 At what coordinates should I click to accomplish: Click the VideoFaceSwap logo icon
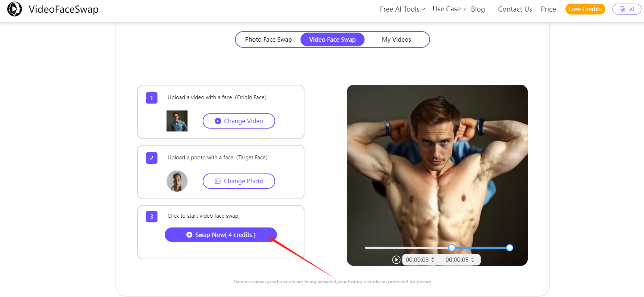coord(14,9)
